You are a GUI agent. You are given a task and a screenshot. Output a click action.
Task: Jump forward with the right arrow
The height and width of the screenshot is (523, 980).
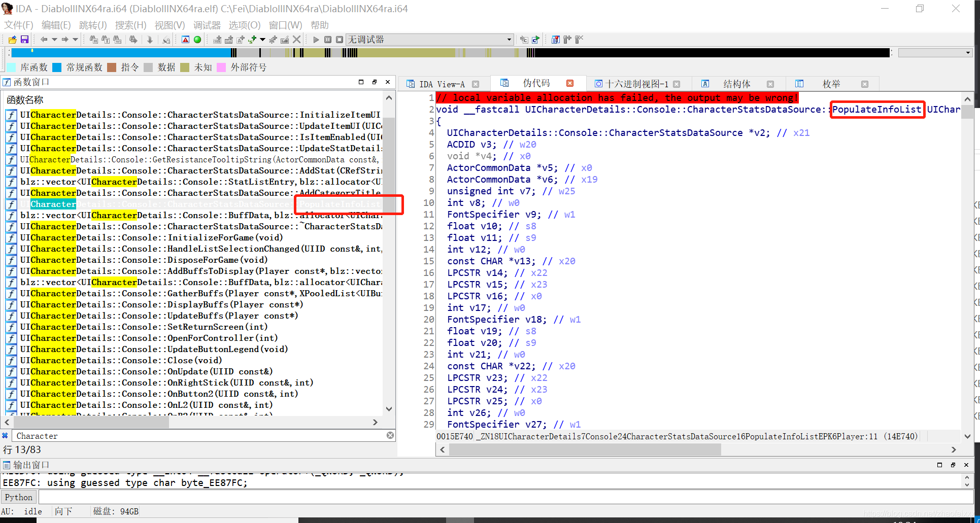[65, 40]
